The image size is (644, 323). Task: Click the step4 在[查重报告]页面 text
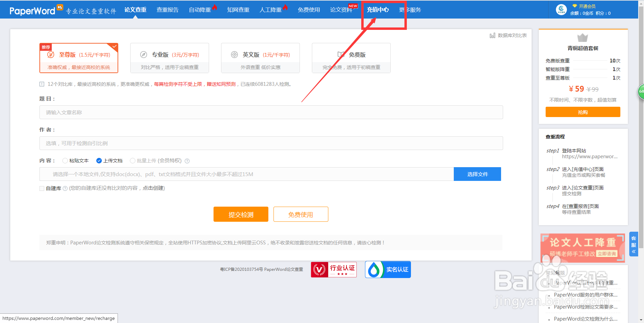point(580,206)
